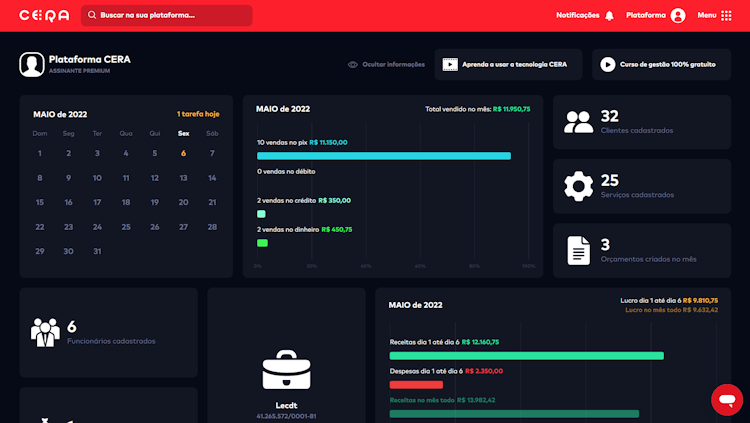Image resolution: width=750 pixels, height=423 pixels.
Task: Click the '1 tarefa hoje' link
Action: pyautogui.click(x=198, y=114)
